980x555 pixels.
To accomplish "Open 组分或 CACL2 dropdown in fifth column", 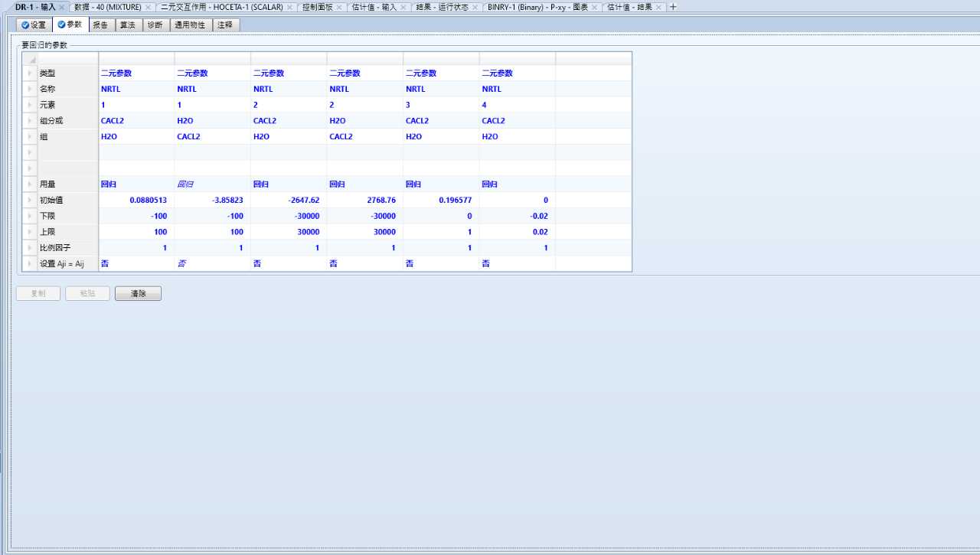I will click(x=440, y=121).
